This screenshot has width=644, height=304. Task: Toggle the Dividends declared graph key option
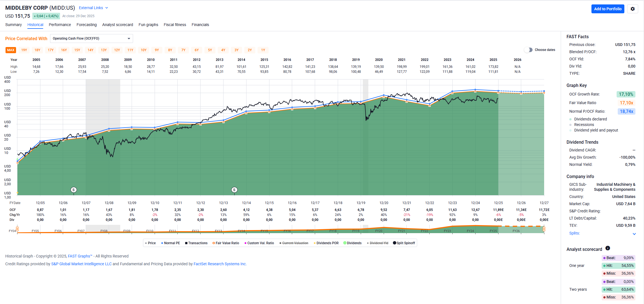coord(590,119)
